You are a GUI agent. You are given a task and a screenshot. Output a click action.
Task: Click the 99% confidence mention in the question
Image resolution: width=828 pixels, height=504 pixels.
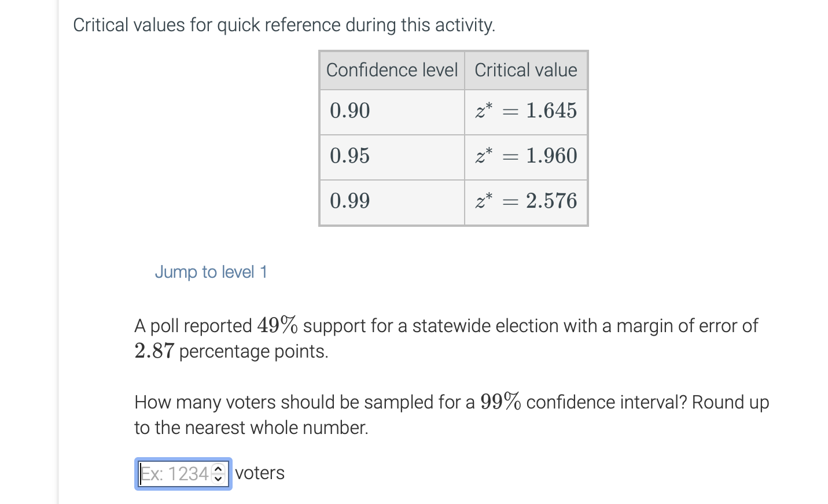[500, 402]
